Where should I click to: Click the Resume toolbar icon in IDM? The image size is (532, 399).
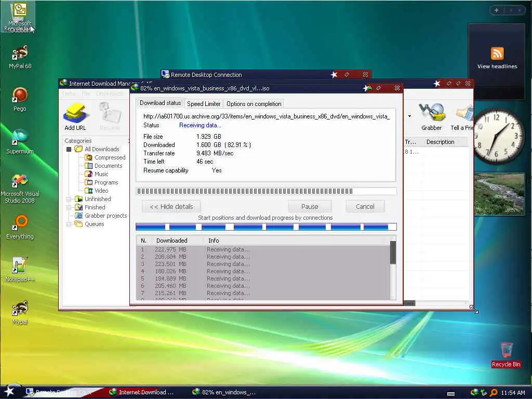click(x=110, y=117)
